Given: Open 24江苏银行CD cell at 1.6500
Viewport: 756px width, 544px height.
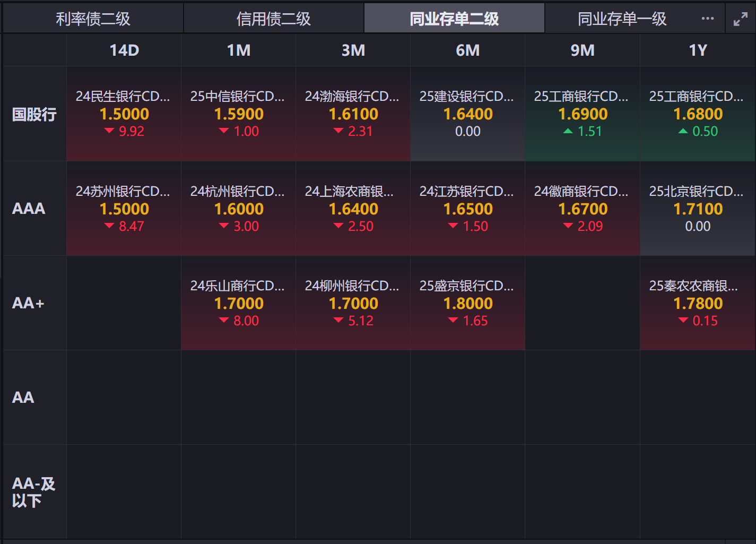Looking at the screenshot, I should 468,209.
